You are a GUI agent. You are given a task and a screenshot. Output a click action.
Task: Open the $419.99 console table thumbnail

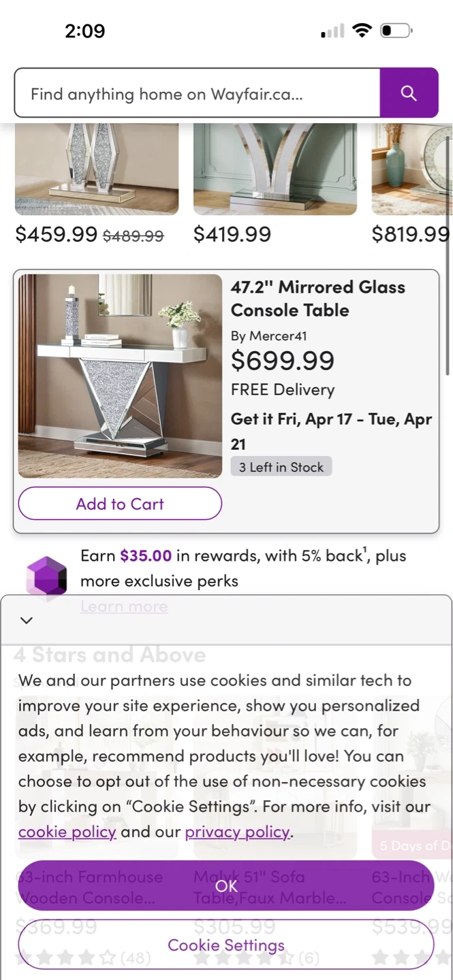(x=275, y=169)
